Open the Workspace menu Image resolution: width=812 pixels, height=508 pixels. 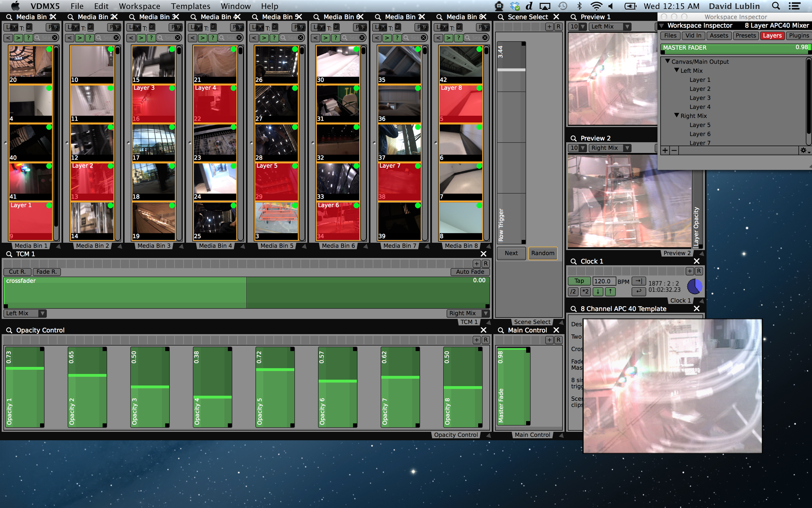coord(139,6)
